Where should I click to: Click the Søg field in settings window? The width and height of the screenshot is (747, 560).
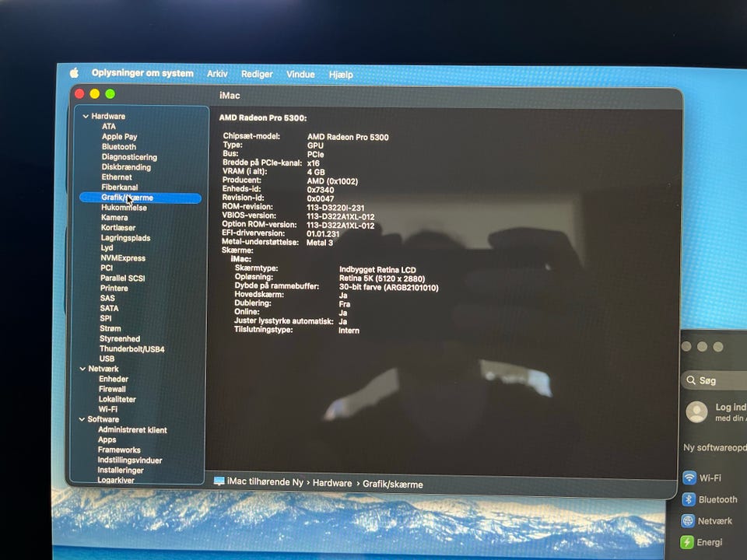[714, 380]
